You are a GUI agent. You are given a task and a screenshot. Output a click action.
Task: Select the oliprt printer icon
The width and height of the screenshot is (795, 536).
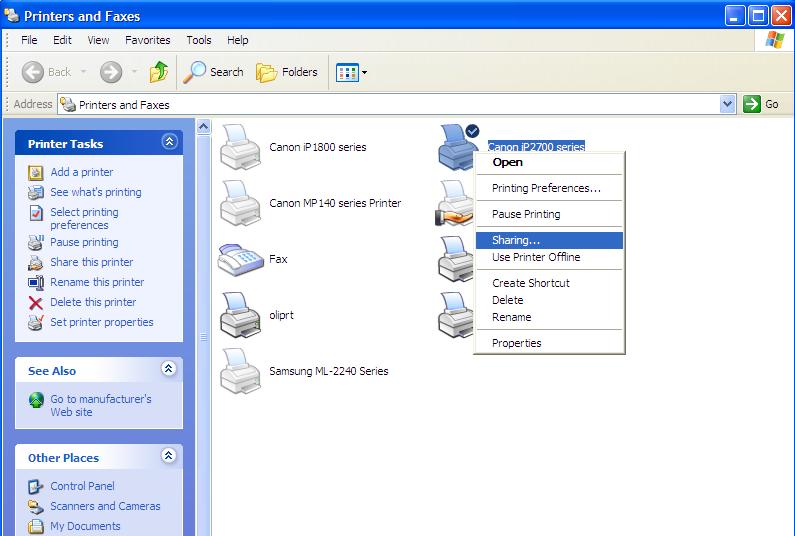pyautogui.click(x=240, y=315)
